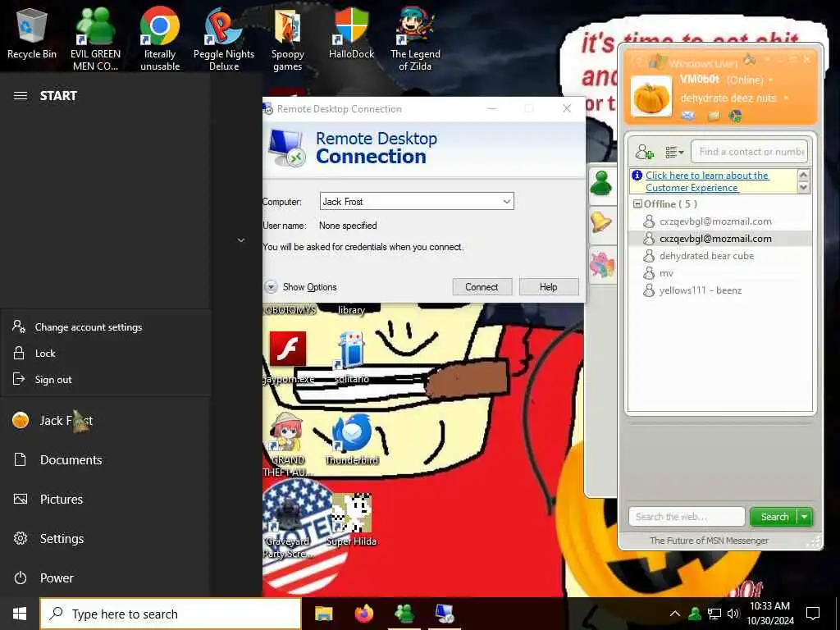Open The Legend of Zilda shortcut
This screenshot has width=840, height=630.
click(x=415, y=39)
